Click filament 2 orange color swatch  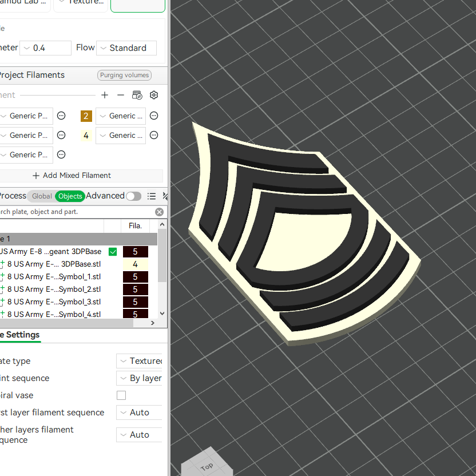86,116
